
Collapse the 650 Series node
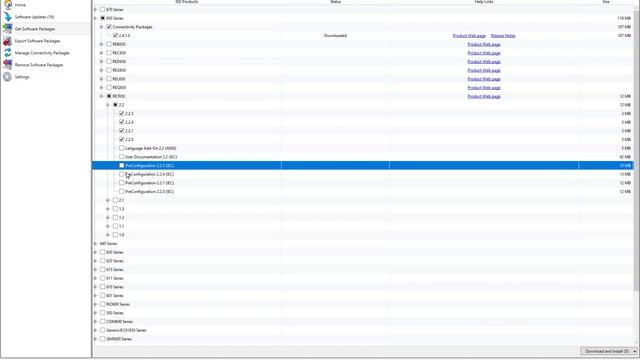click(96, 18)
